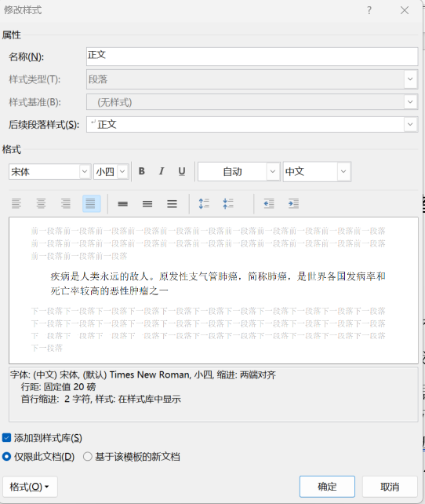Toggle Italic formatting button
The width and height of the screenshot is (425, 504).
click(x=162, y=171)
